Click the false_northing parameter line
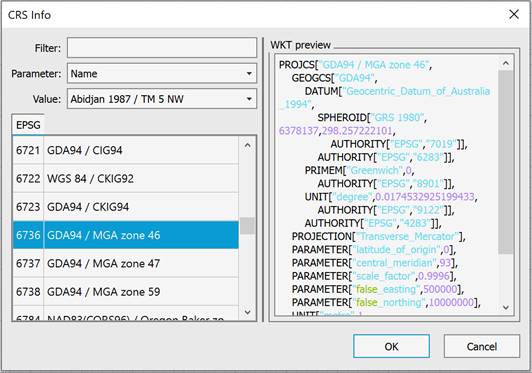 point(386,302)
